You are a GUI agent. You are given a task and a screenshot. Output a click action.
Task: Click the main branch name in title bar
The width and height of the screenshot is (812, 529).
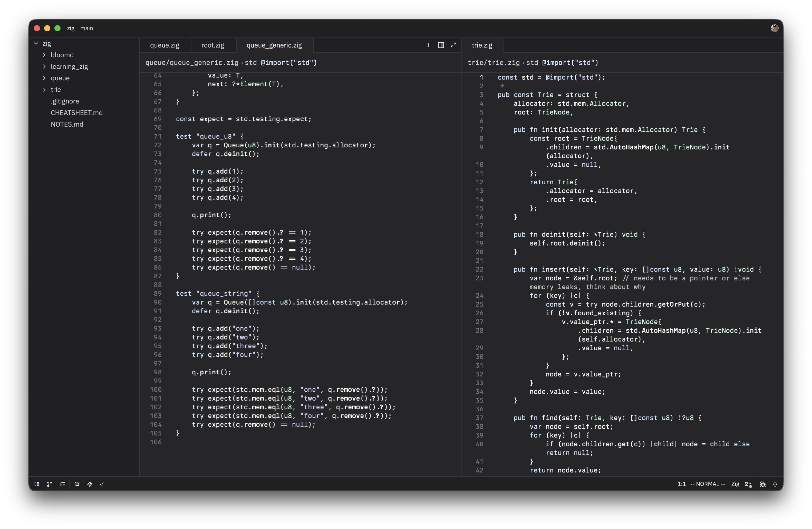tap(87, 28)
